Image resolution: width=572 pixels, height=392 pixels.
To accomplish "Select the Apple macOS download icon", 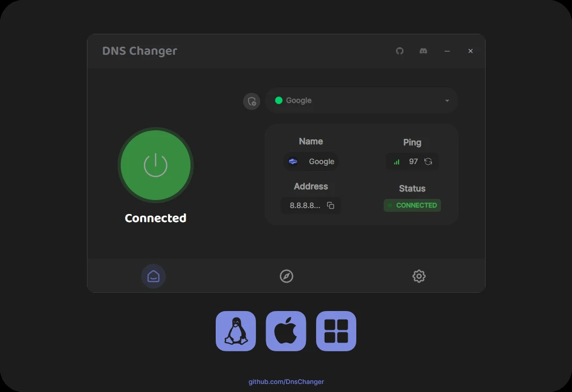I will point(286,331).
